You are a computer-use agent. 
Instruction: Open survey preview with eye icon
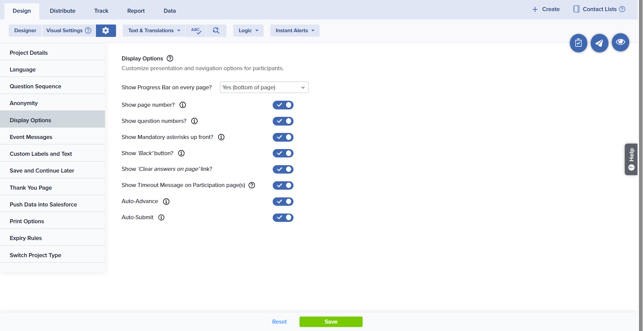click(620, 42)
